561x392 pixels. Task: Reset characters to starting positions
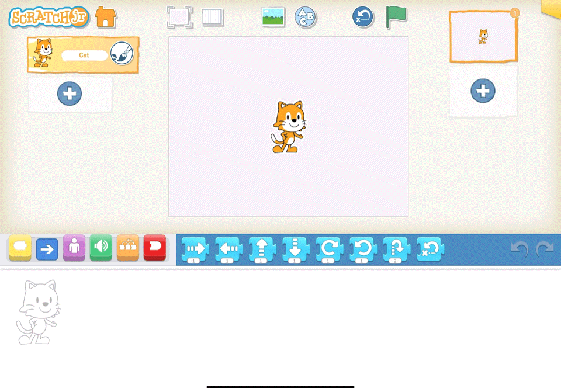363,17
